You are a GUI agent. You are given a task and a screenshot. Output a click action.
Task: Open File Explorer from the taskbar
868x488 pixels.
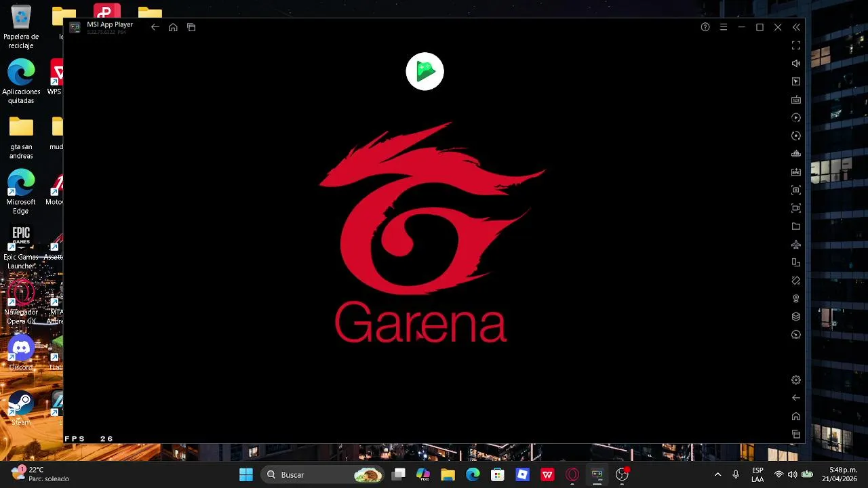click(x=448, y=474)
